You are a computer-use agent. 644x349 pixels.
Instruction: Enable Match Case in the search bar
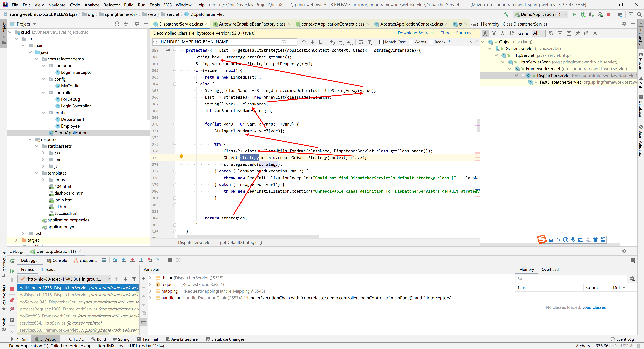382,42
